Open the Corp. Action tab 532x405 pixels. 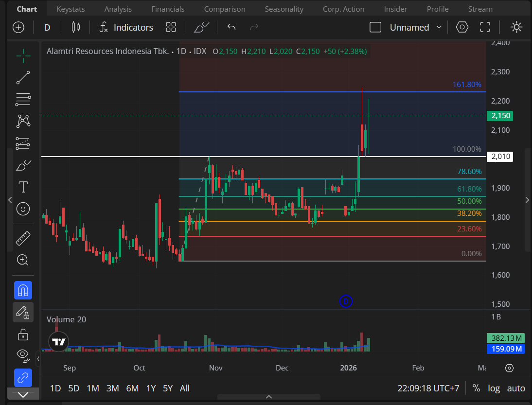[x=344, y=9]
